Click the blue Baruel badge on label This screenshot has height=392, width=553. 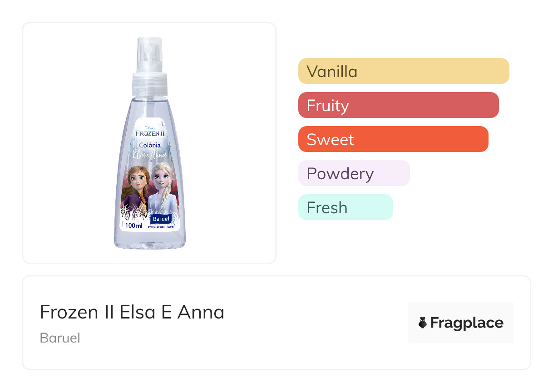click(x=161, y=219)
